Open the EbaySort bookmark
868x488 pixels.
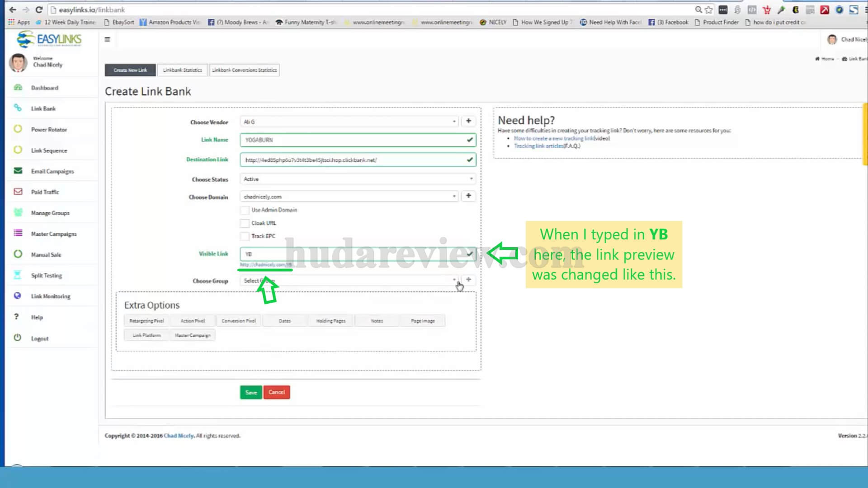pyautogui.click(x=119, y=22)
